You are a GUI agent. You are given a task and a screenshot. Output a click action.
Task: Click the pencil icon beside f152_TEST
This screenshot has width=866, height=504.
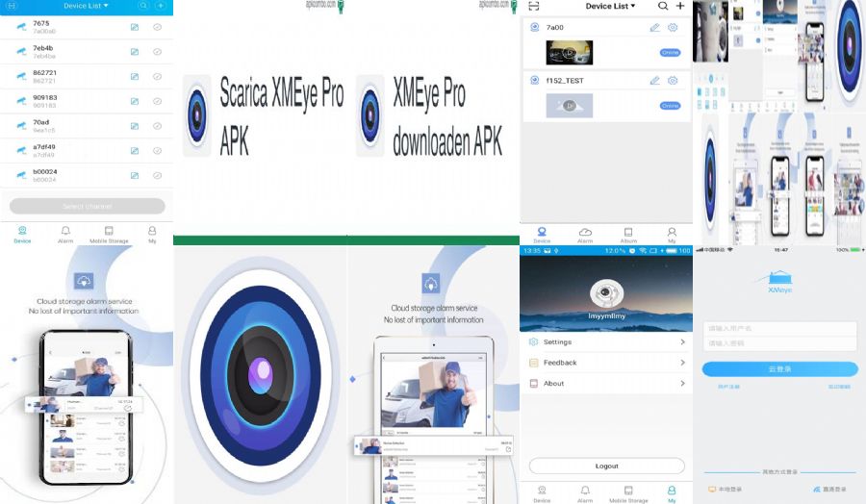[655, 81]
